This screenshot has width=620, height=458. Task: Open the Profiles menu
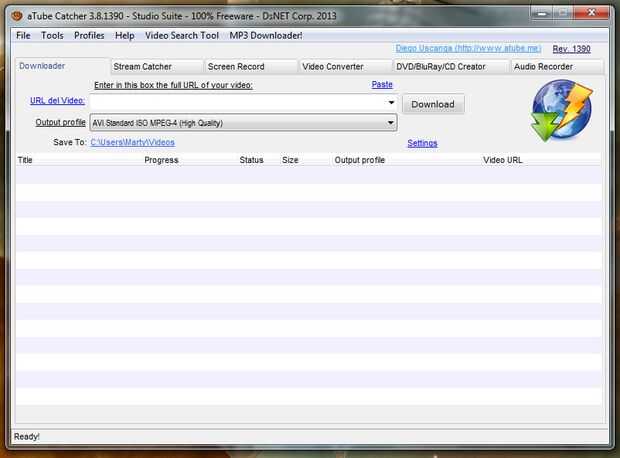[89, 36]
